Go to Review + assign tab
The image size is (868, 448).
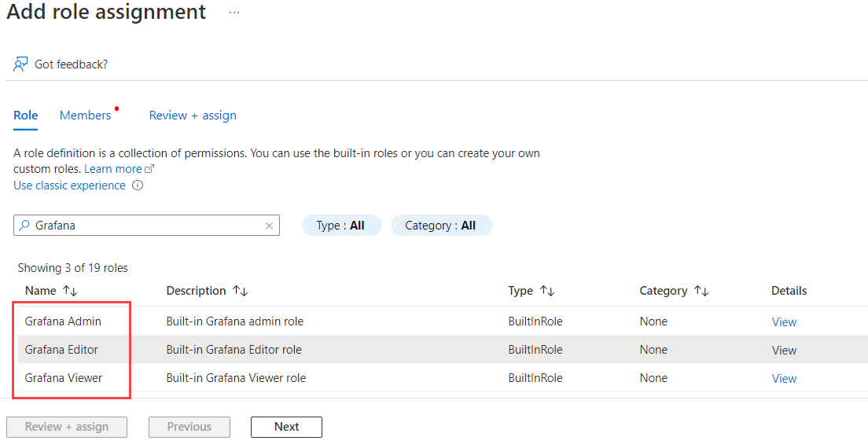click(193, 116)
